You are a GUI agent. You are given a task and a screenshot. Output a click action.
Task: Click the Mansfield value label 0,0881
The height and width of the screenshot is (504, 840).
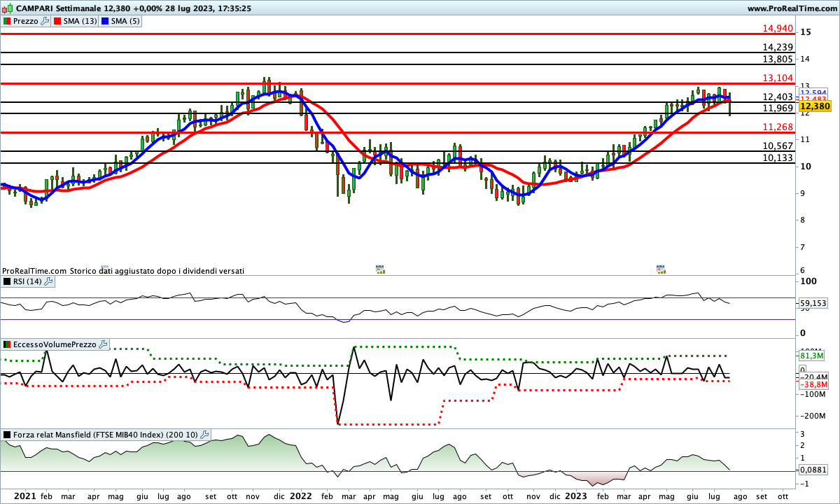813,470
